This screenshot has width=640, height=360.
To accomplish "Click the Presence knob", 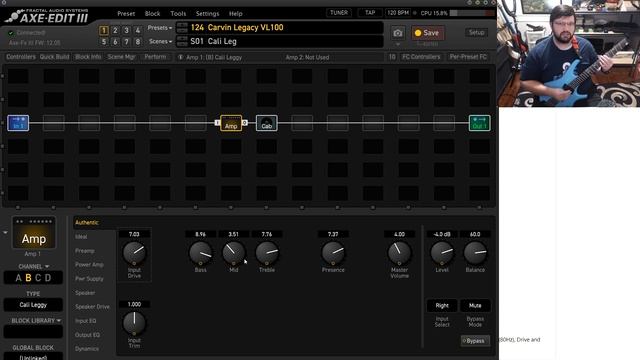I will tap(333, 253).
